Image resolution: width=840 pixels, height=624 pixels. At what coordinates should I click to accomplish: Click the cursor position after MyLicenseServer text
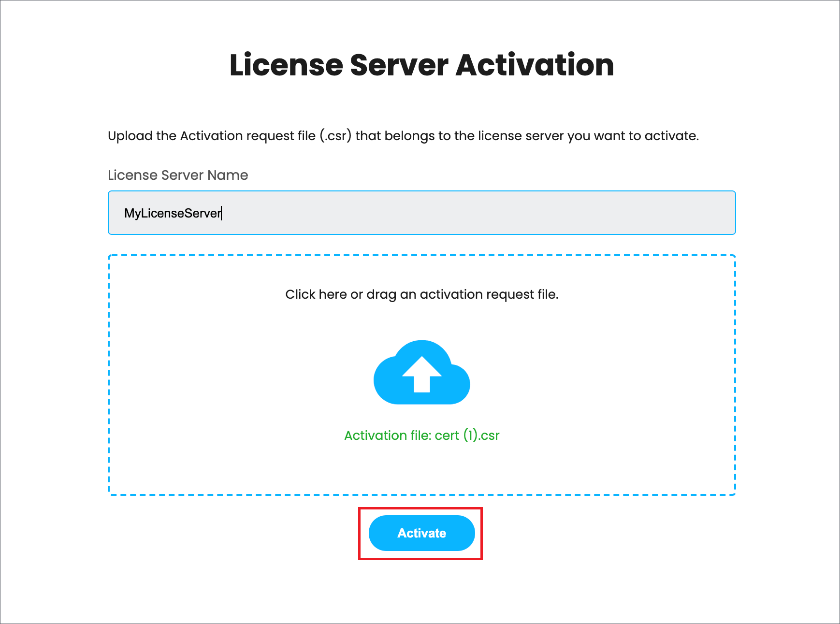221,213
